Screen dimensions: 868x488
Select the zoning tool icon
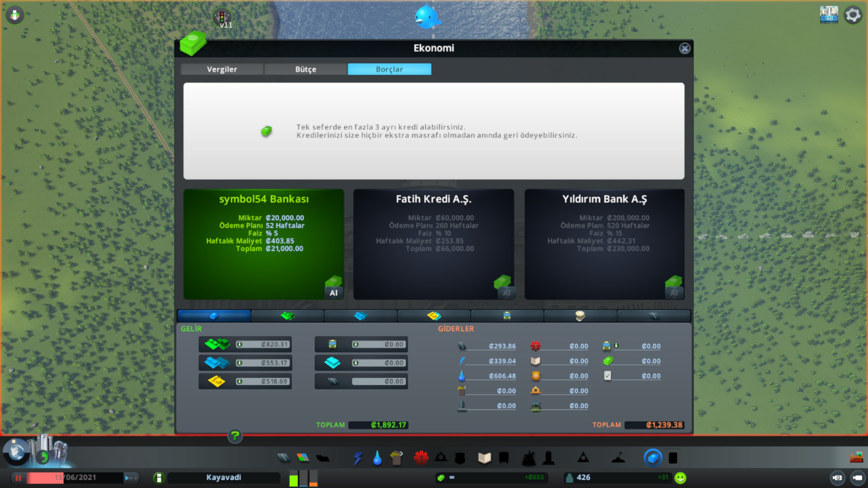tap(303, 458)
